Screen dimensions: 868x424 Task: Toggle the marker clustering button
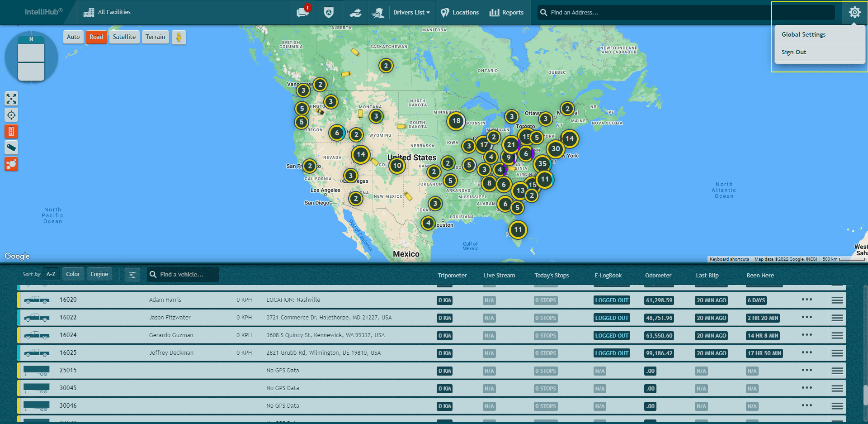coord(11,164)
